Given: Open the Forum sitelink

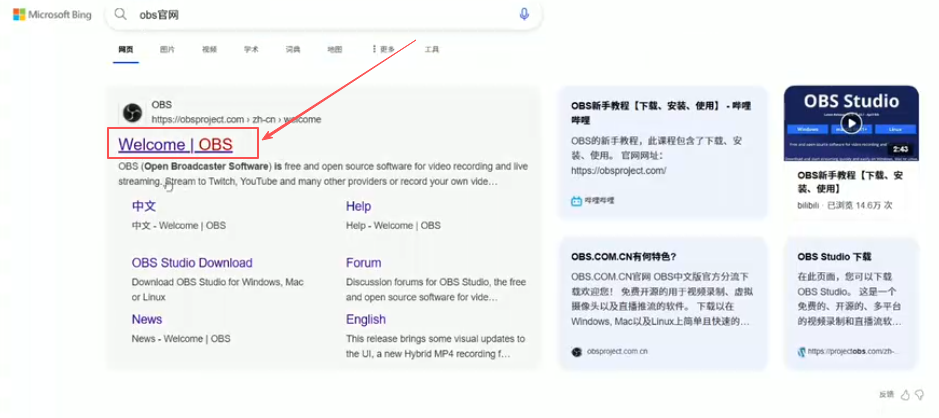Looking at the screenshot, I should tap(364, 262).
